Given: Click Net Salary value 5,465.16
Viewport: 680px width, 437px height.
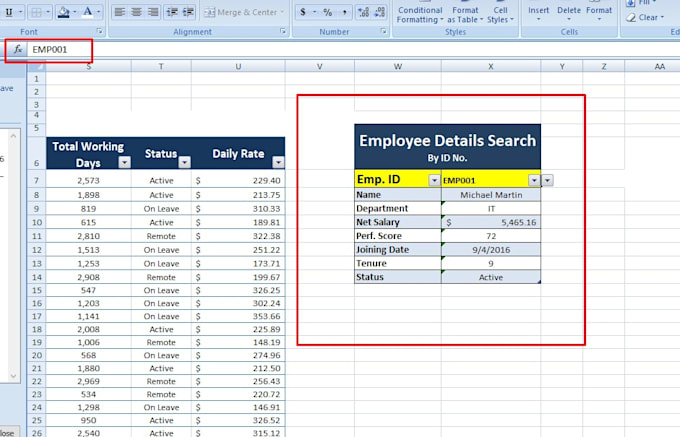Looking at the screenshot, I should point(491,222).
